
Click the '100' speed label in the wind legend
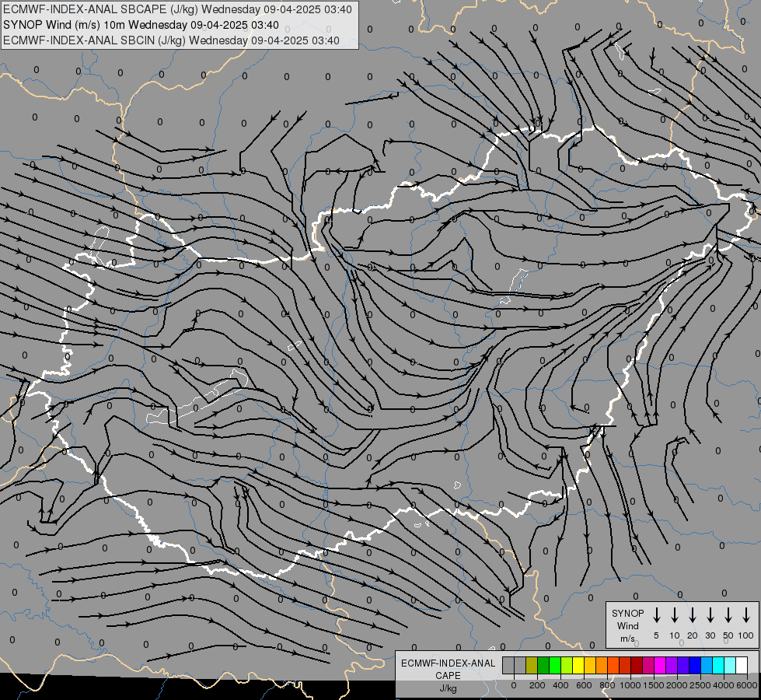(746, 635)
